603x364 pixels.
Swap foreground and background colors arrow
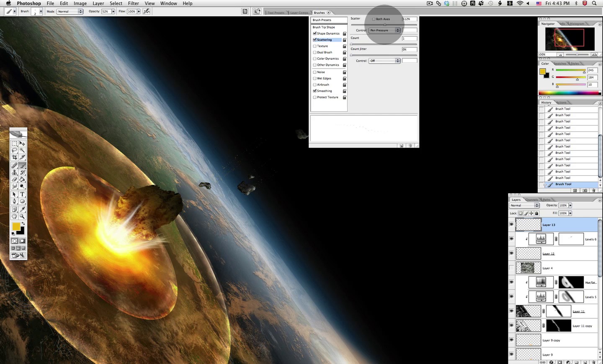point(23,224)
